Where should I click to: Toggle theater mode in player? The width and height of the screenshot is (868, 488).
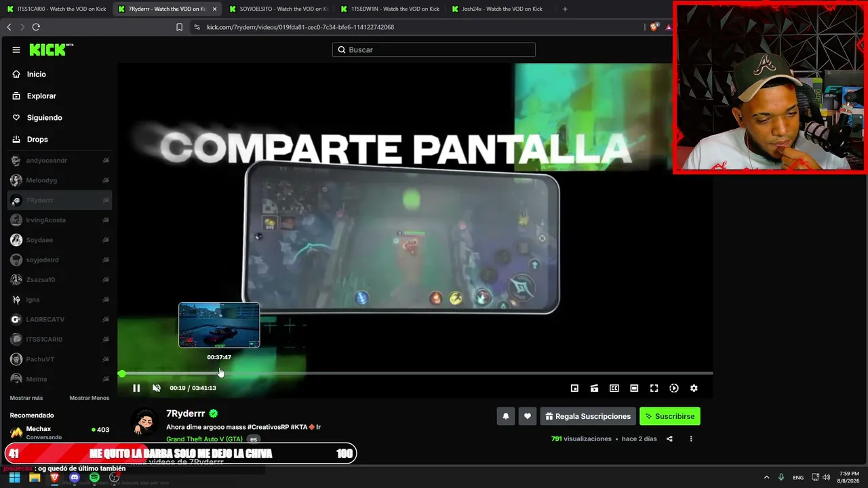click(x=634, y=388)
